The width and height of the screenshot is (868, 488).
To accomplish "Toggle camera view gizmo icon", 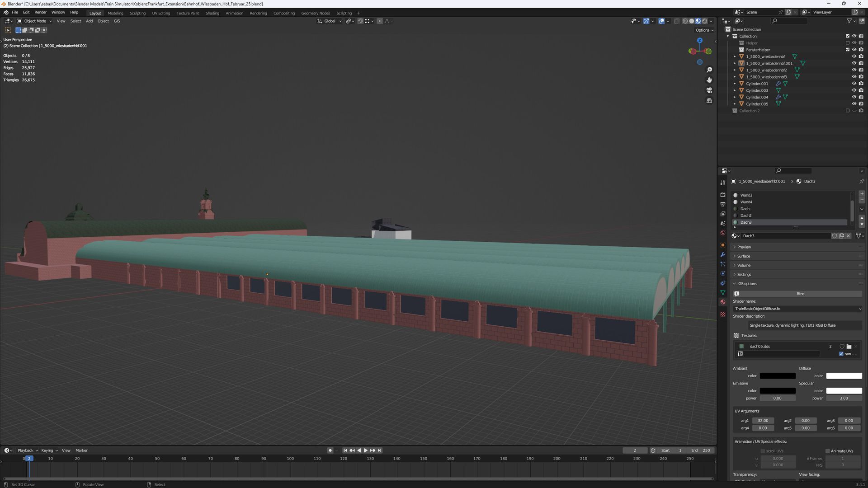I will 709,90.
